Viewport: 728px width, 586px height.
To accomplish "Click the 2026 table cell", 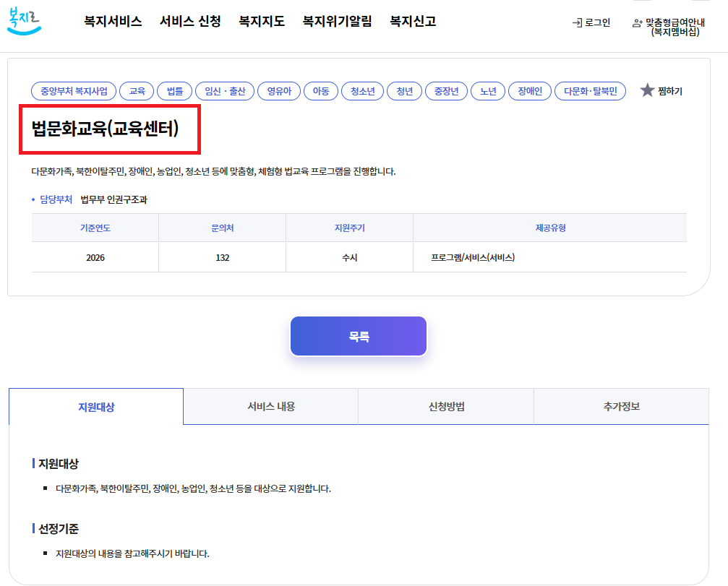I will (x=95, y=257).
